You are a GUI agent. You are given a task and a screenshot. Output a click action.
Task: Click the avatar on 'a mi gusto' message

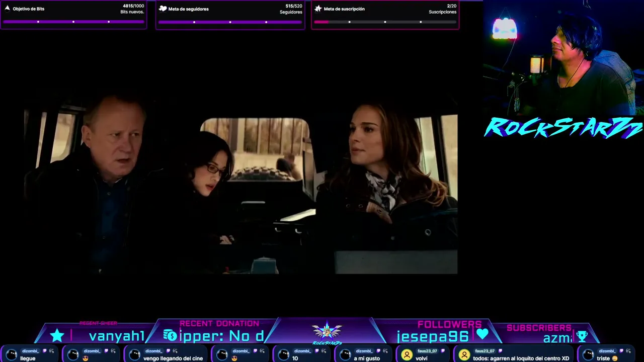[345, 355]
